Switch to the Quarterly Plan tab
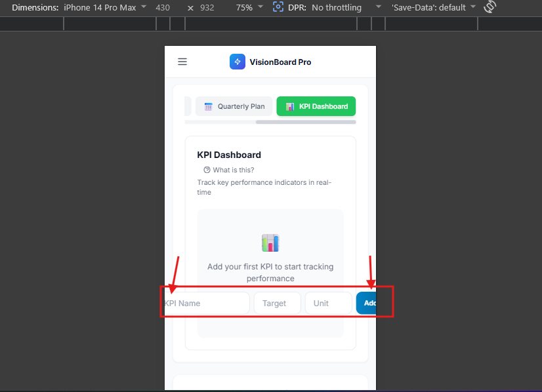The width and height of the screenshot is (542, 392). (x=234, y=106)
